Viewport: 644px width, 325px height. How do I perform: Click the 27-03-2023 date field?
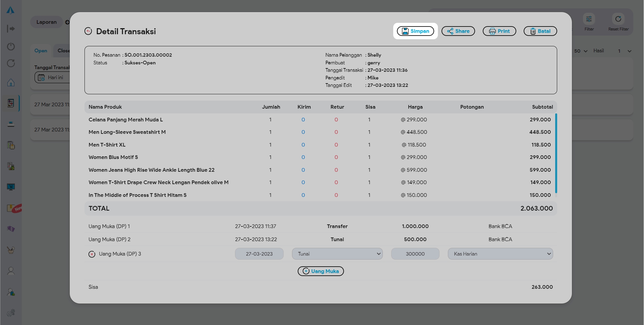(259, 254)
